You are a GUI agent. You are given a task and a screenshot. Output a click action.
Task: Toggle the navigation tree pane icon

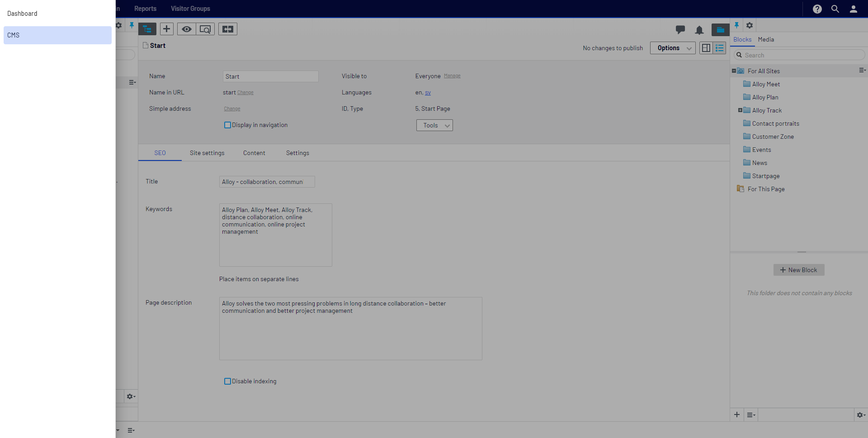click(x=147, y=29)
